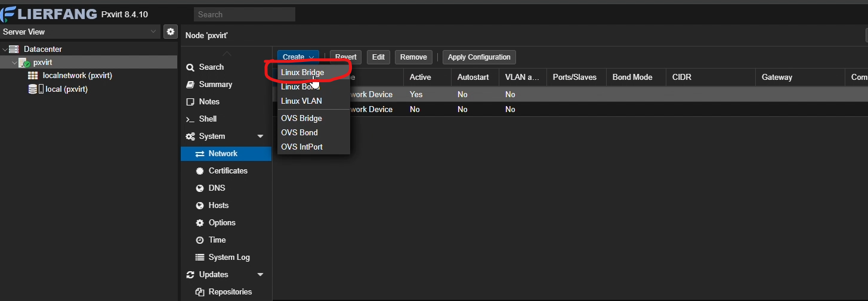Open DNS via its globe icon
Viewport: 868px width, 301px height.
pos(200,188)
